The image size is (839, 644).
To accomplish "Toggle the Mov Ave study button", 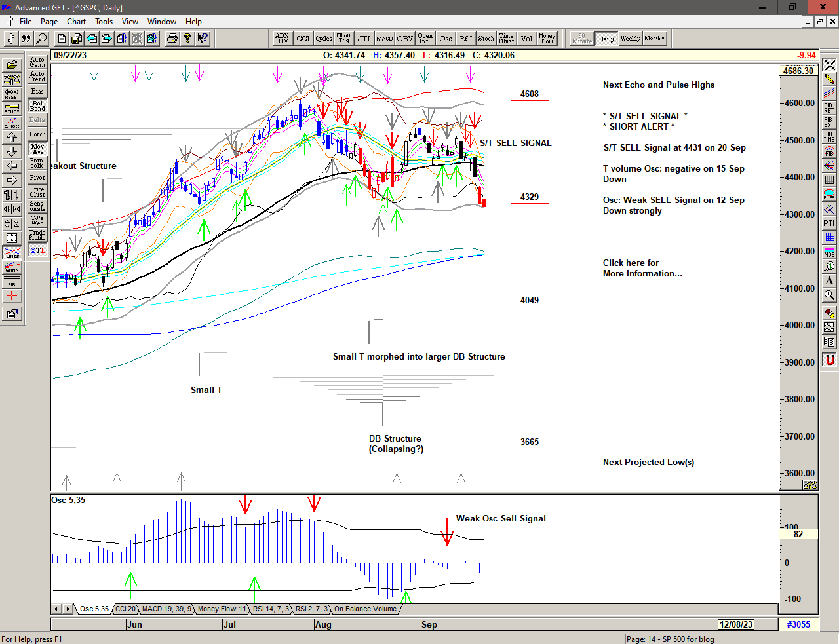I will pos(37,149).
